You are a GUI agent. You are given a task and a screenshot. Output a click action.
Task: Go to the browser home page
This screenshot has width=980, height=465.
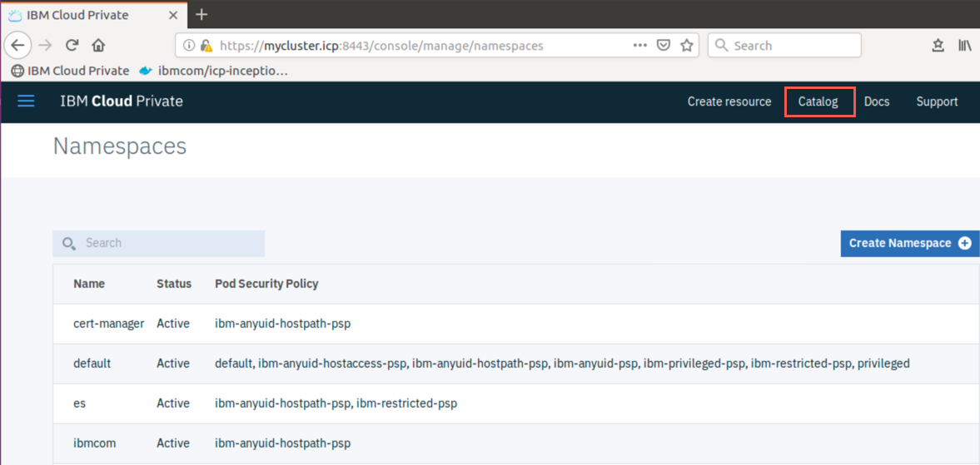(98, 45)
